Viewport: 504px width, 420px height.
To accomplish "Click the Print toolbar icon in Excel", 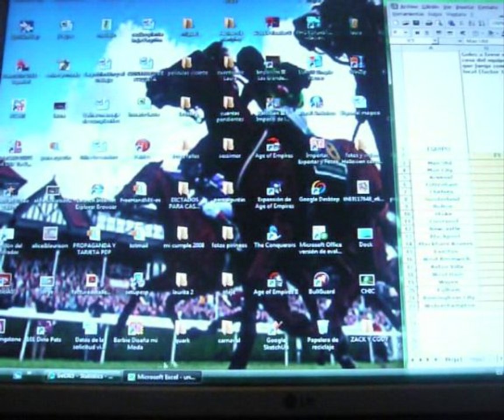I will pyautogui.click(x=429, y=23).
